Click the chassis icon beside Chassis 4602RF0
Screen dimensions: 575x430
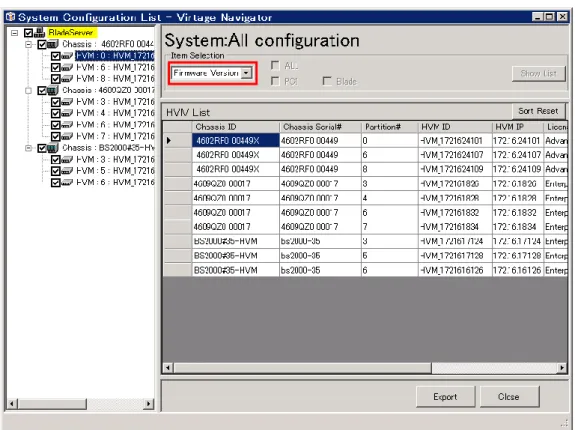point(53,44)
